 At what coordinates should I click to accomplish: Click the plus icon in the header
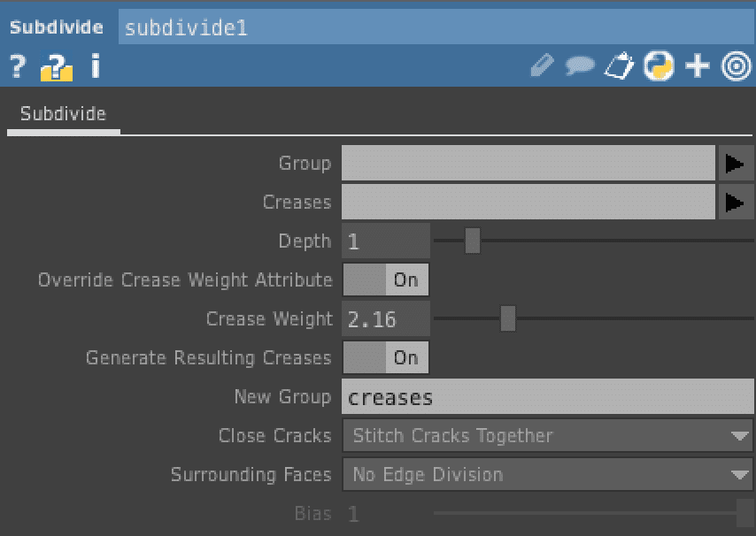pos(698,66)
